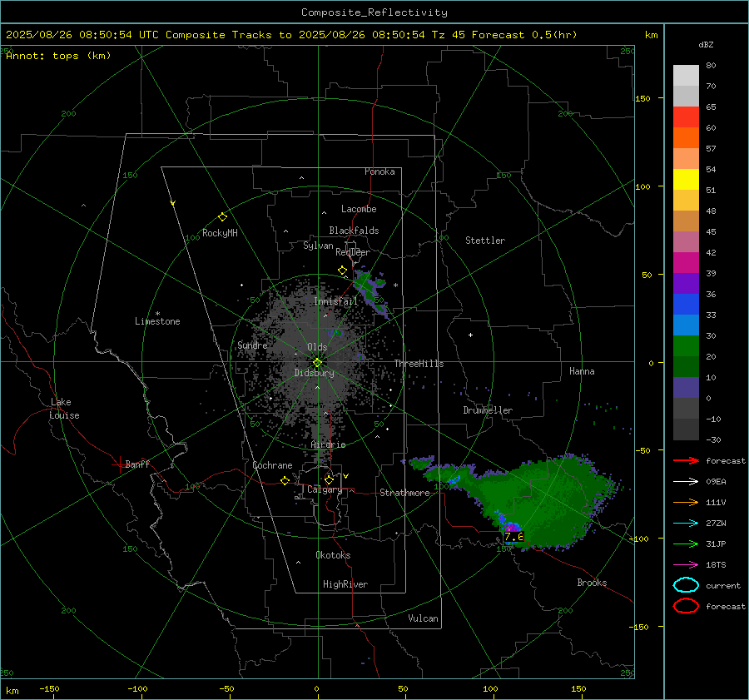Screen dimensions: 749x700
Task: Pick the light blue 30-33 dBZ swatch
Action: click(x=686, y=325)
